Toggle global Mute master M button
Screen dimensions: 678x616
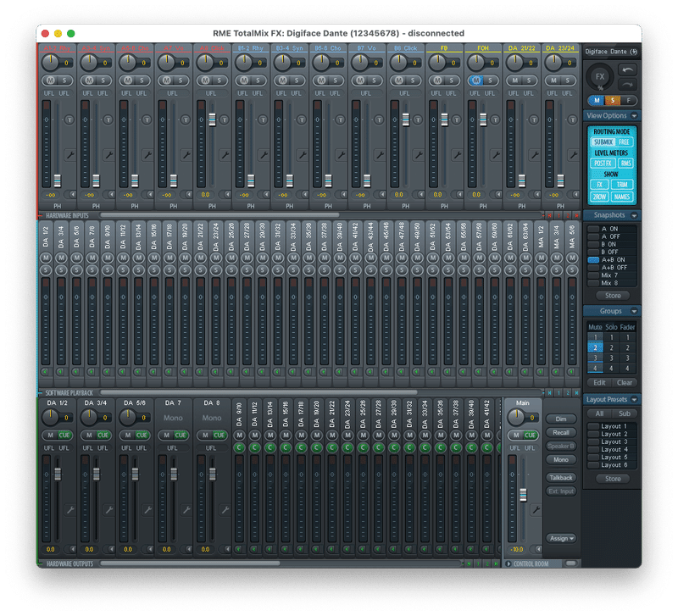597,100
